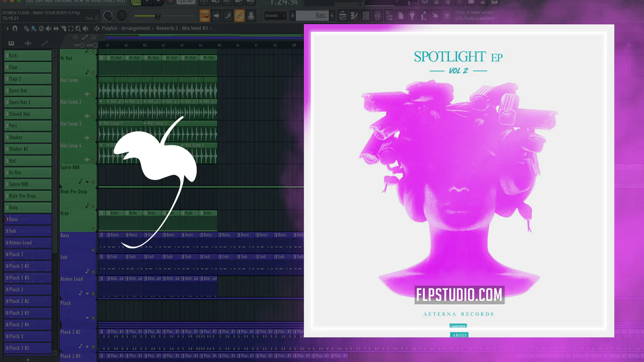Switch picker to the audio waveform tab

28,43
